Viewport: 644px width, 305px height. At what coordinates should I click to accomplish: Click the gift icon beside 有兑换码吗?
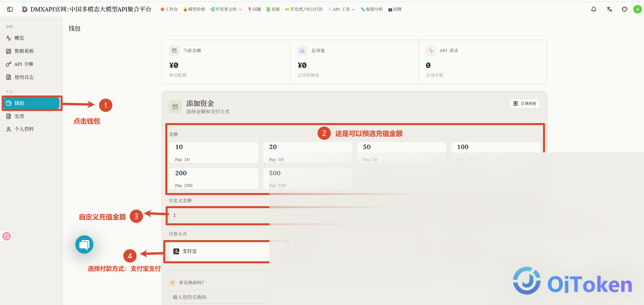point(172,282)
